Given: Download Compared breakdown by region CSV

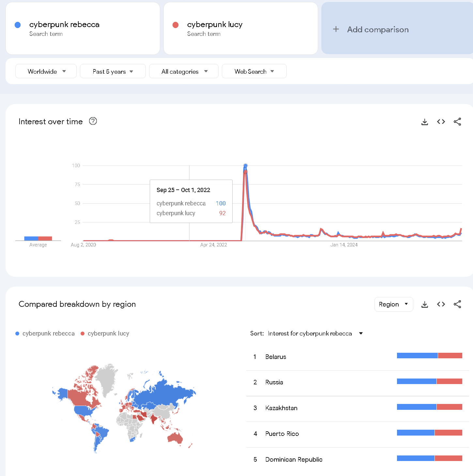Looking at the screenshot, I should pyautogui.click(x=424, y=304).
